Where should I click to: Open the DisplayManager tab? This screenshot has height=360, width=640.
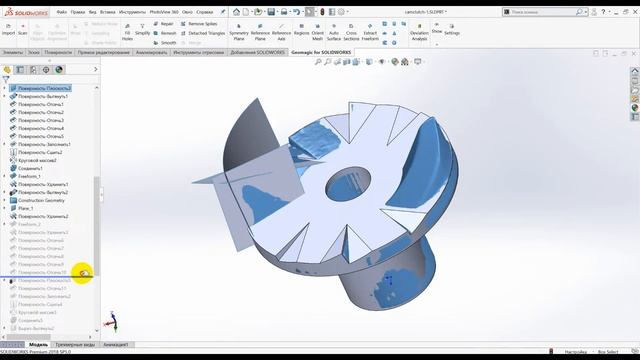click(59, 70)
